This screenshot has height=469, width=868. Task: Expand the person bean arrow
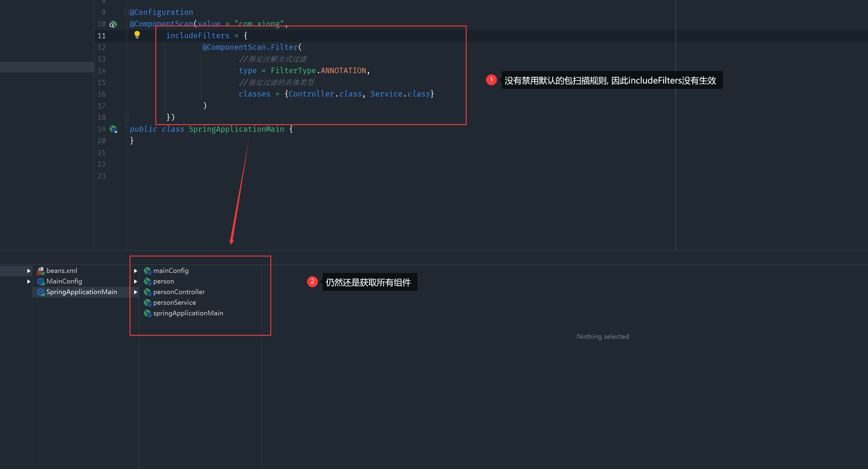coord(135,281)
